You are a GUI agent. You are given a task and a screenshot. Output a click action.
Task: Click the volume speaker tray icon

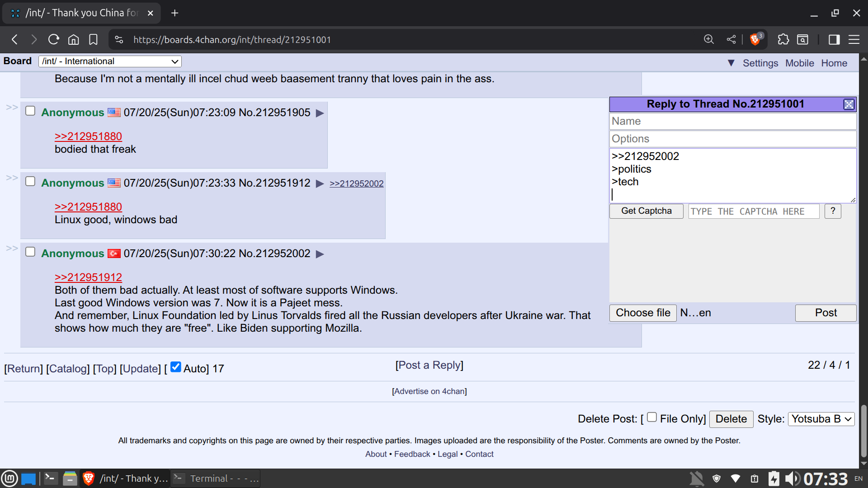[x=792, y=479]
